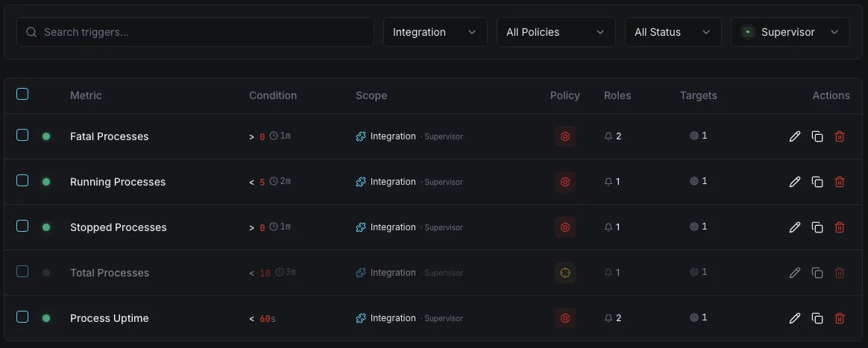Delete the Process Uptime trigger
This screenshot has height=348, width=868.
(840, 317)
